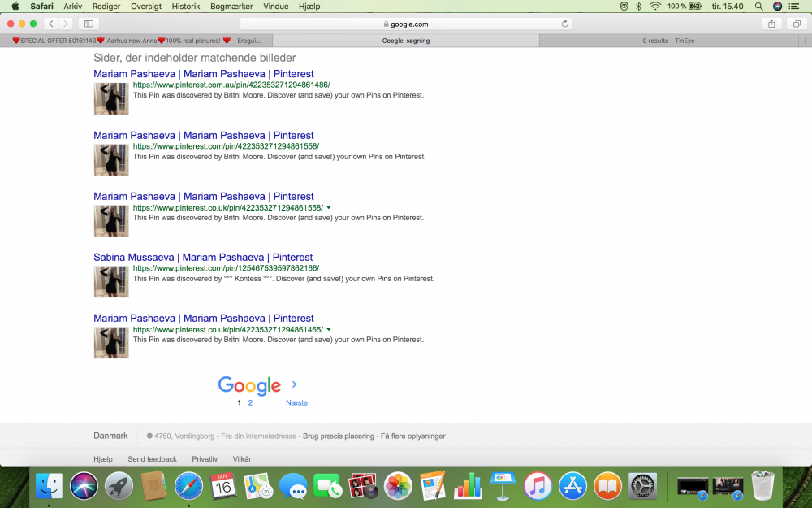Toggle the Safari sidebar button
This screenshot has width=812, height=508.
[x=89, y=24]
